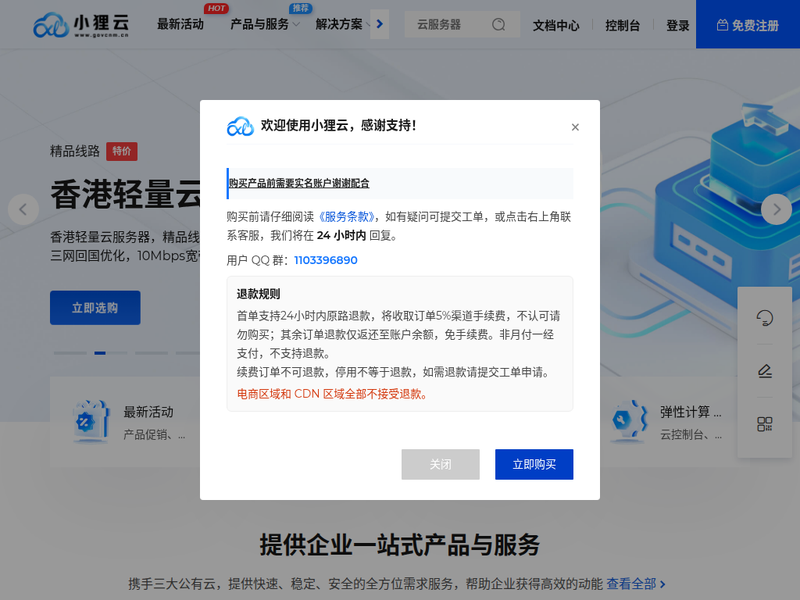Screen dimensions: 800x600
Task: Click the 立即购买 button
Action: pos(534,464)
